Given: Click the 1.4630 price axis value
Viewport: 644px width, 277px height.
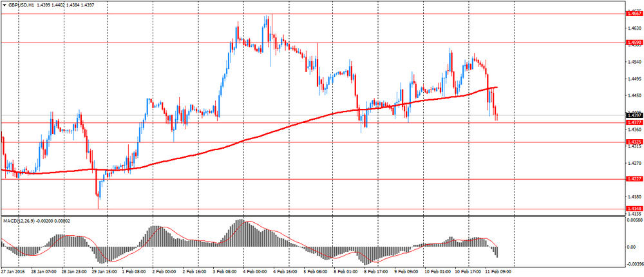Looking at the screenshot, I should 634,28.
